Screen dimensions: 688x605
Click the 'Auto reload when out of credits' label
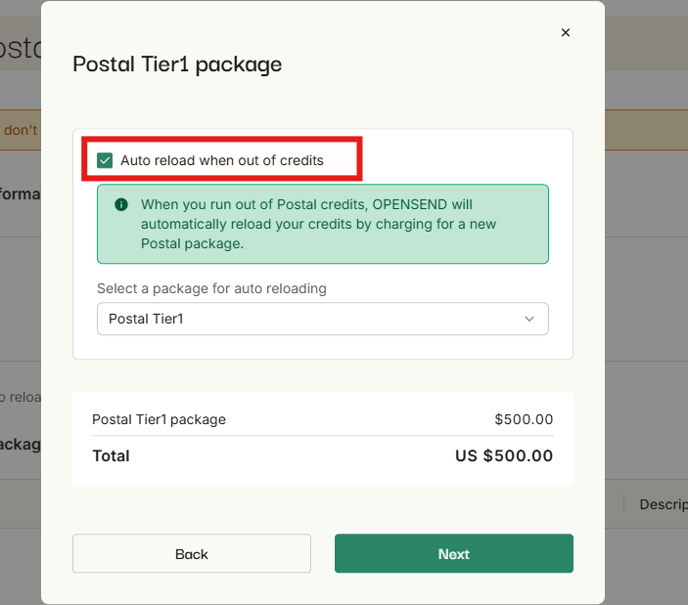coord(222,160)
